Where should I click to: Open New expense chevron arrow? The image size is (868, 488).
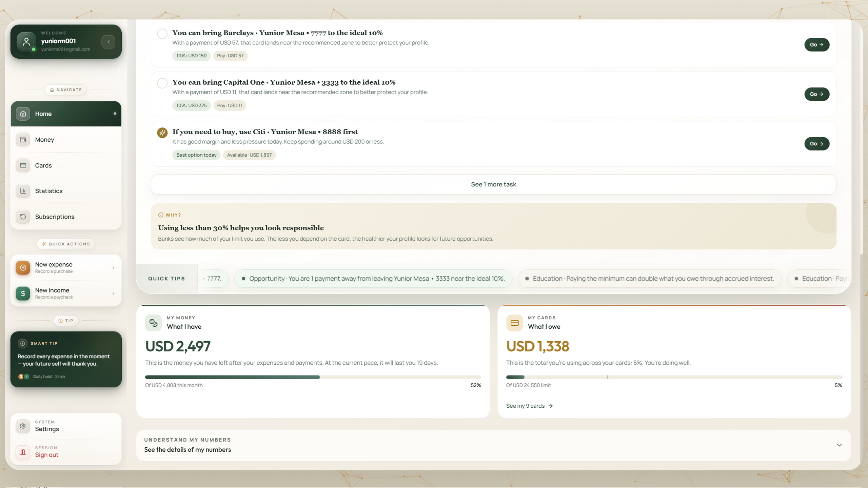coord(113,268)
